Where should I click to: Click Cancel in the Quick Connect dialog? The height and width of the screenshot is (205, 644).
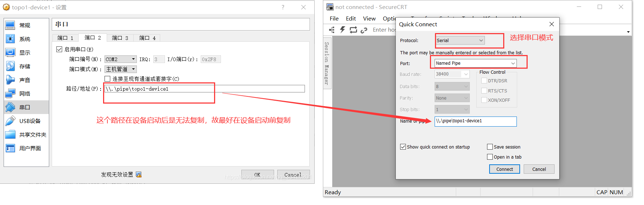click(x=539, y=169)
